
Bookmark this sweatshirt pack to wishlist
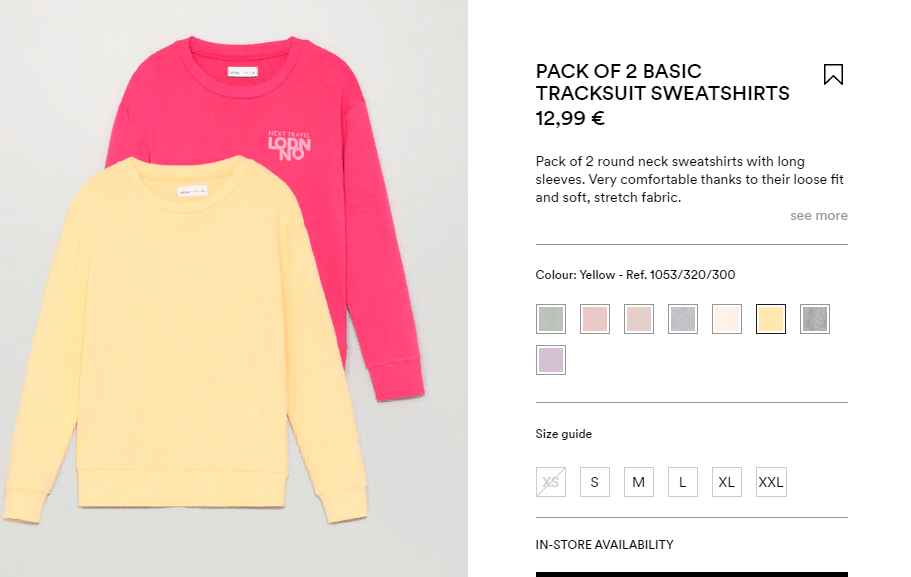point(833,74)
